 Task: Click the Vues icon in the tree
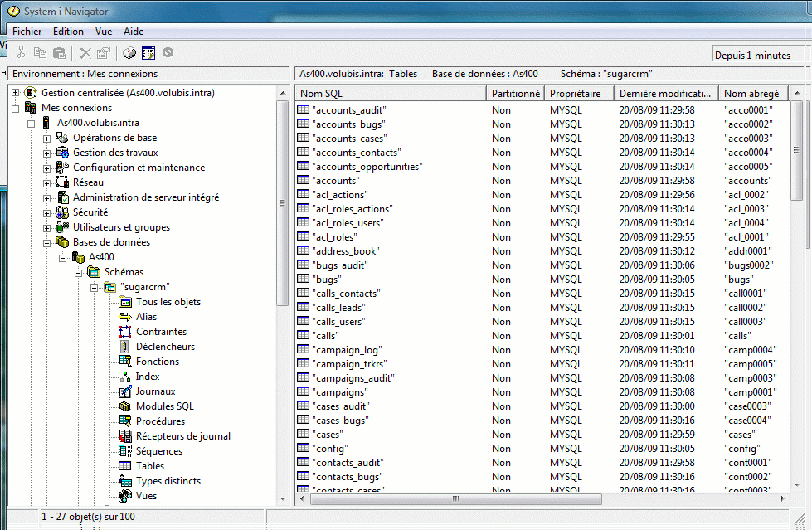point(125,496)
